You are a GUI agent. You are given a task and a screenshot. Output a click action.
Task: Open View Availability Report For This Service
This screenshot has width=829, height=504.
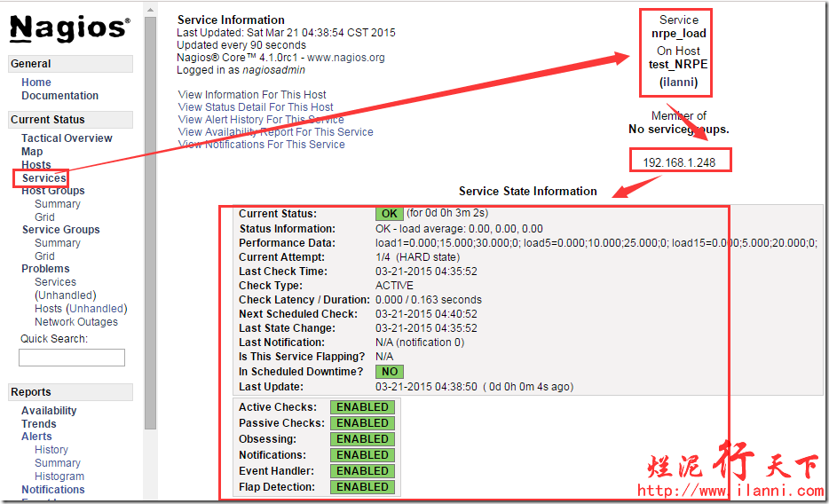point(275,132)
